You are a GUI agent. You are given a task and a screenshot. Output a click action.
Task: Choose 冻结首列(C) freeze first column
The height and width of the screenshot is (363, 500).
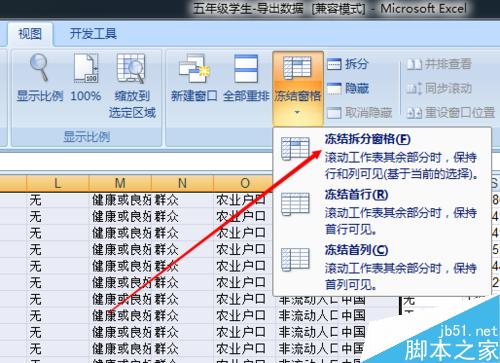pyautogui.click(x=382, y=267)
